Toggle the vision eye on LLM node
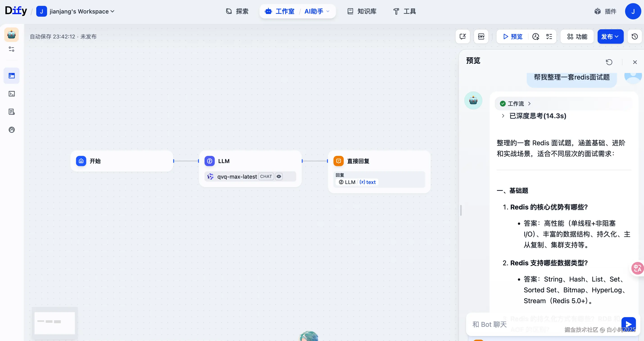This screenshot has width=644, height=341. click(279, 177)
